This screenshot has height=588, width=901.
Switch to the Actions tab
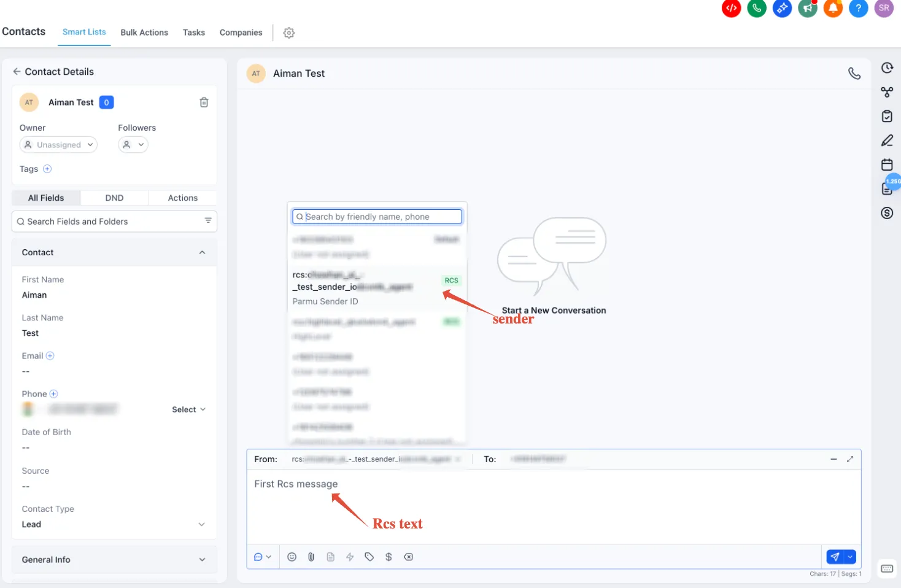(x=183, y=198)
